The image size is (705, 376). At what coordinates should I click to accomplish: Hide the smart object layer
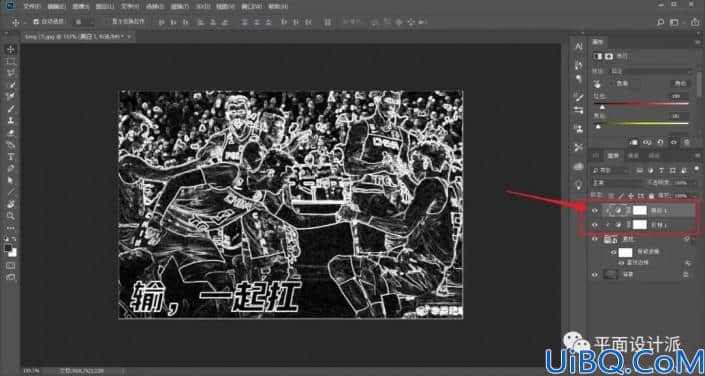point(596,239)
